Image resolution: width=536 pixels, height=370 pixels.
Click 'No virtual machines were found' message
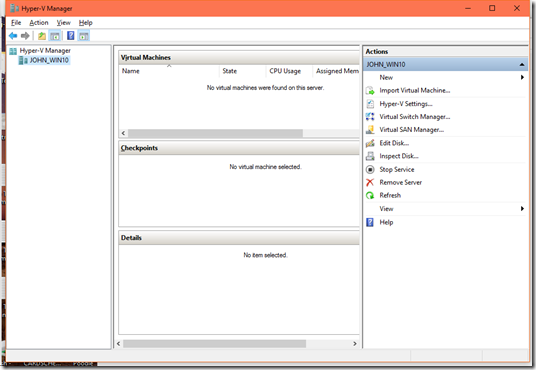(265, 88)
